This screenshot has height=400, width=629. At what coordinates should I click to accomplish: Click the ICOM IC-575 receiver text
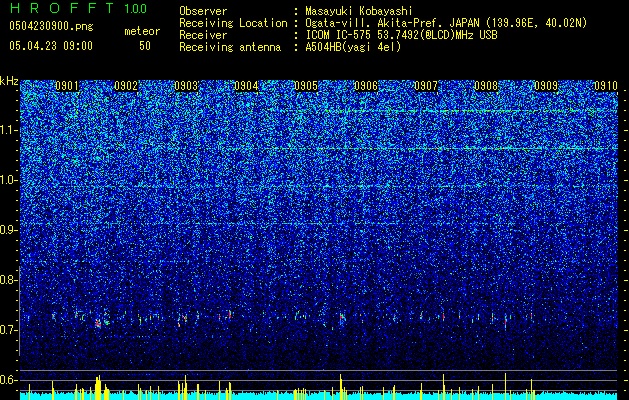click(401, 35)
